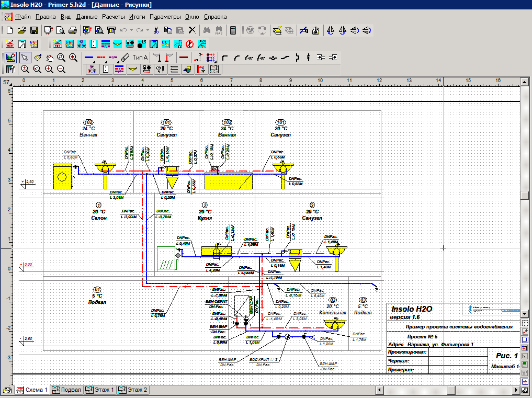
Task: Click the 'Проект № 5' title block text
Action: 423,337
